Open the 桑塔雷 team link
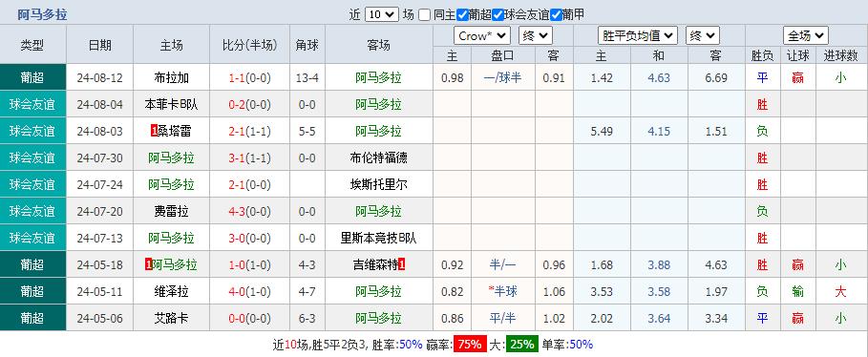 [175, 131]
